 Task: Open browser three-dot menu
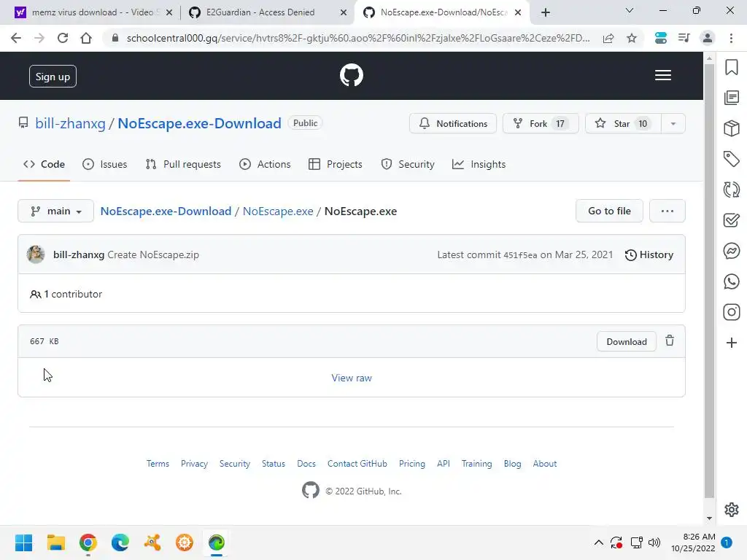click(731, 38)
